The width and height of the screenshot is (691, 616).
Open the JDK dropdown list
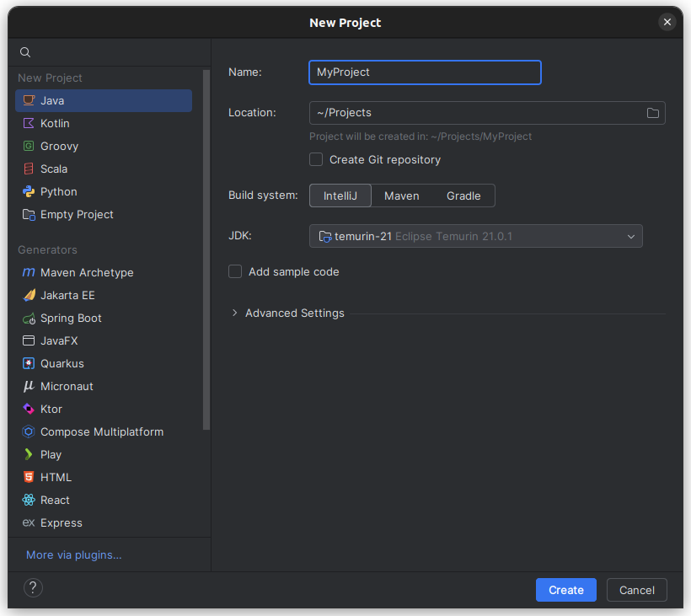[630, 236]
